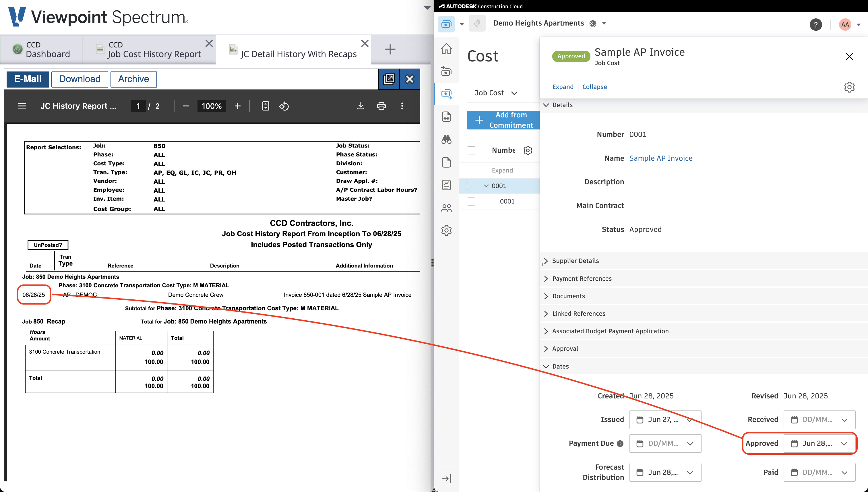Print the JC History Report

[x=381, y=106]
